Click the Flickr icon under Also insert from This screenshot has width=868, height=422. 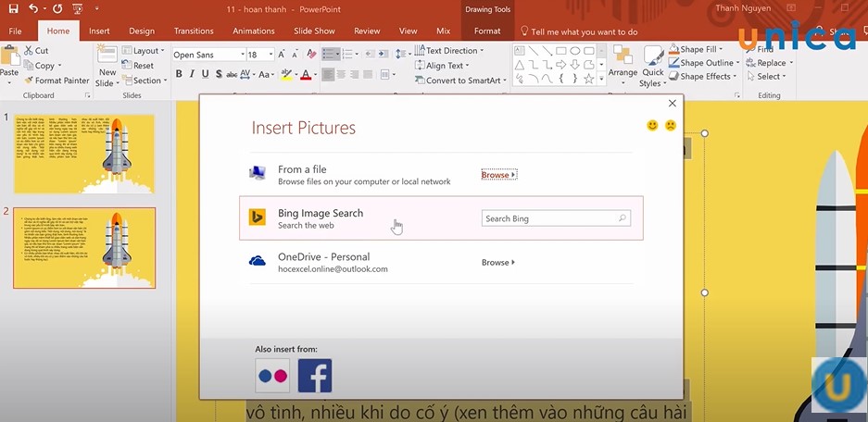[272, 376]
